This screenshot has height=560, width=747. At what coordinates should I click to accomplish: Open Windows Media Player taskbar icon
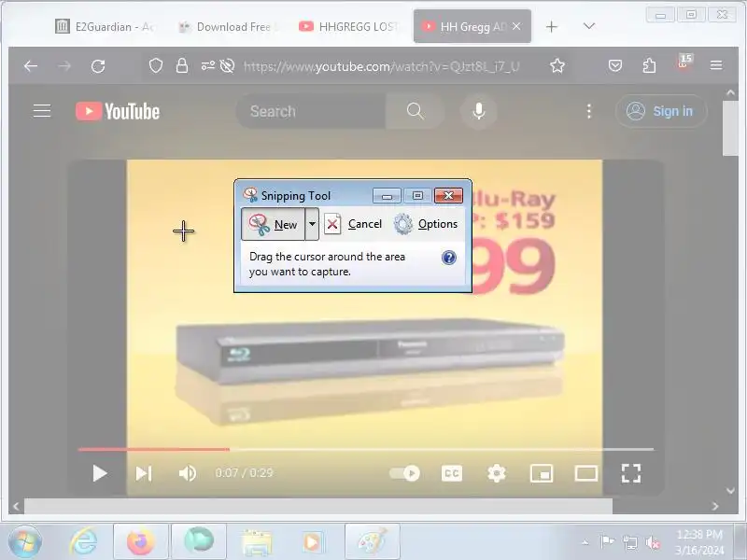(x=313, y=542)
